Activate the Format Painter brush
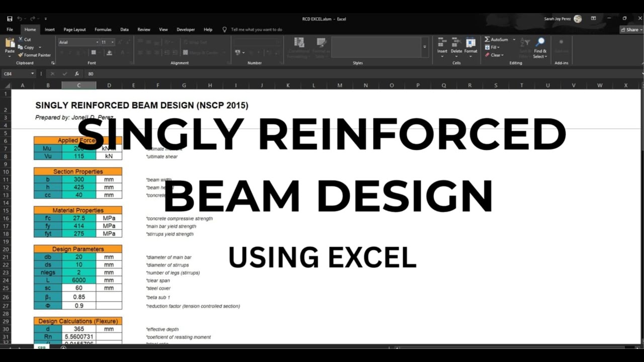The height and width of the screenshot is (362, 644). (21, 55)
